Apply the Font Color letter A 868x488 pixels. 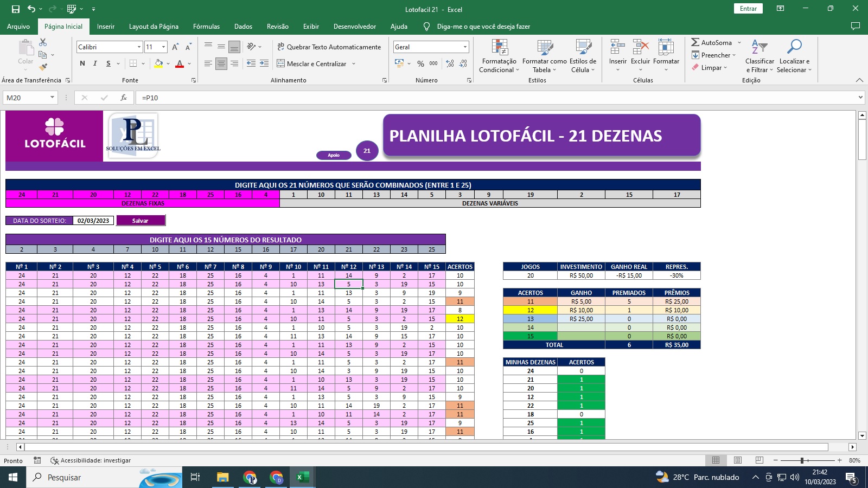[180, 63]
